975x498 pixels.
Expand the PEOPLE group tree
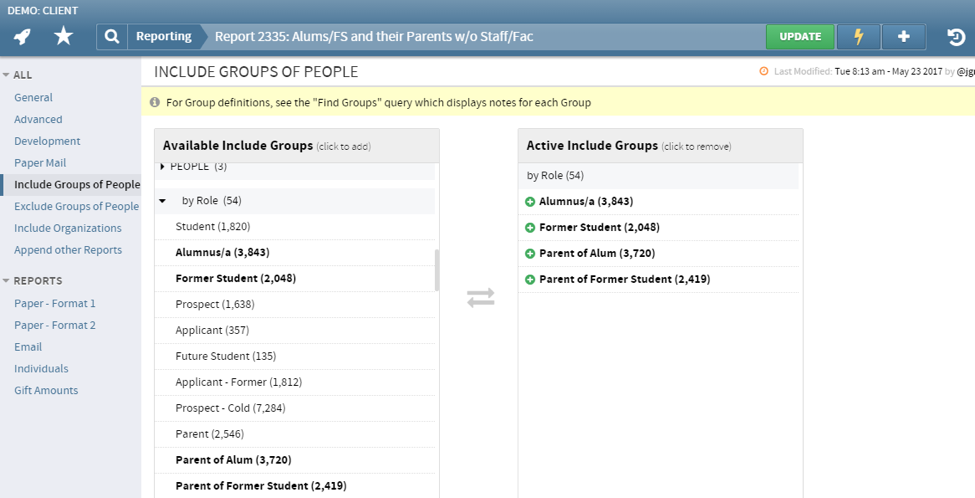coord(163,166)
